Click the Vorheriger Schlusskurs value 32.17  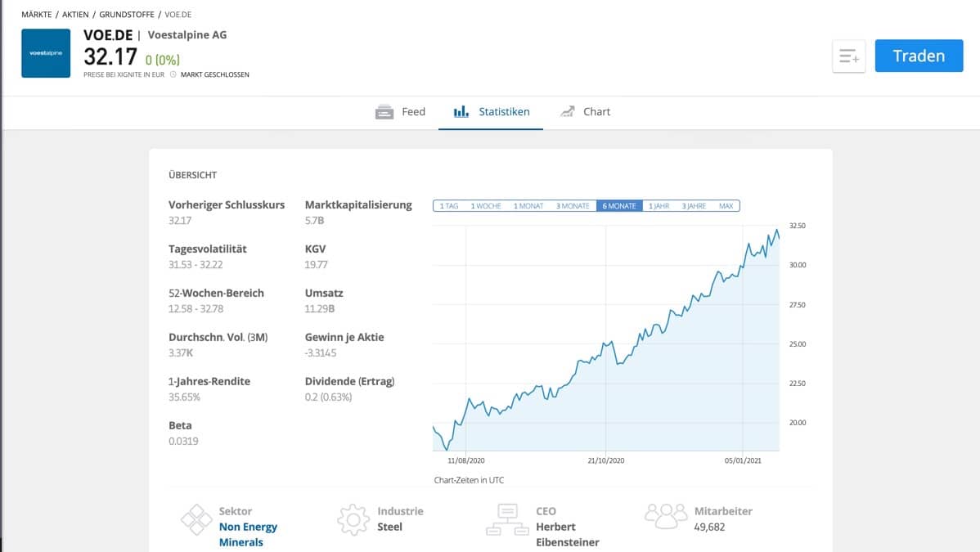coord(180,220)
